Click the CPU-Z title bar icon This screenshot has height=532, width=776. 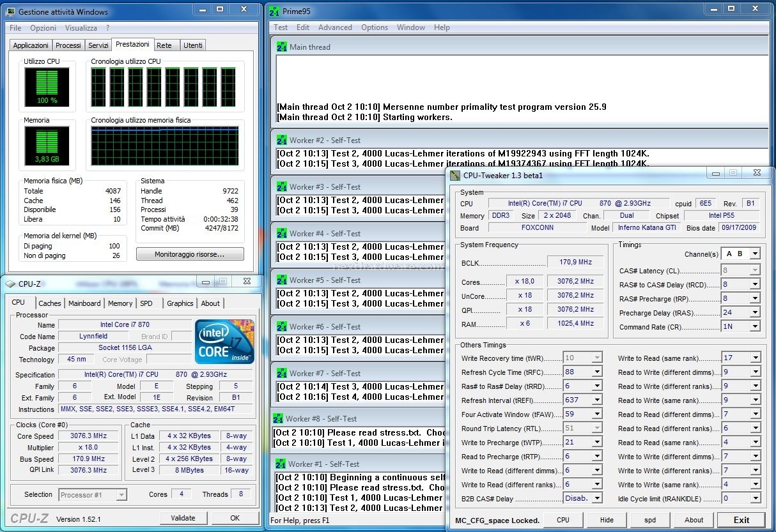11,284
